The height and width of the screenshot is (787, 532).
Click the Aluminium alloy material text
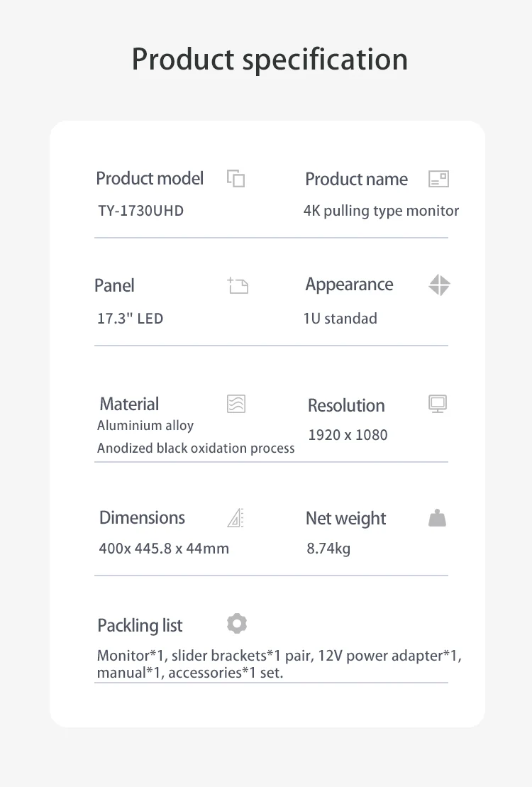[145, 426]
